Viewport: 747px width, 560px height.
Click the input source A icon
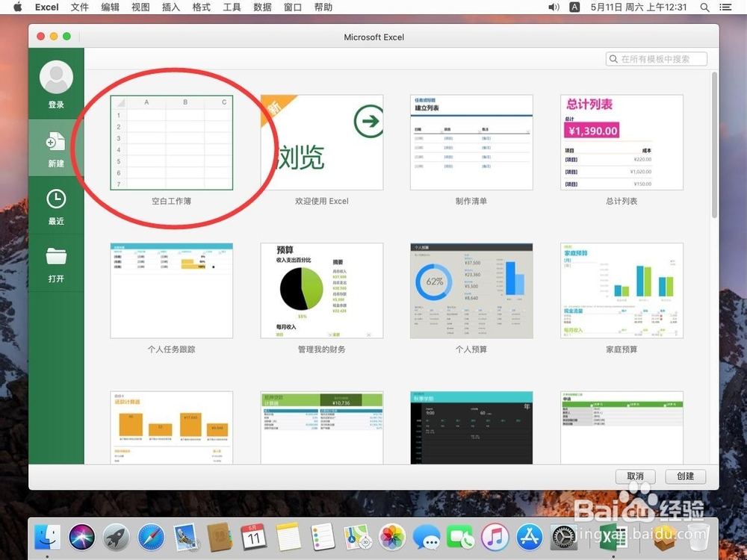click(575, 7)
